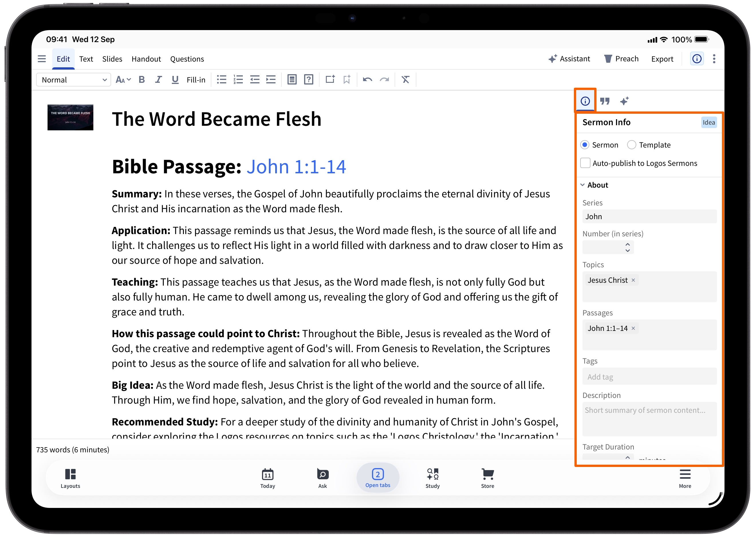Remove the Jesus Christ topic
This screenshot has width=756, height=538.
[633, 280]
